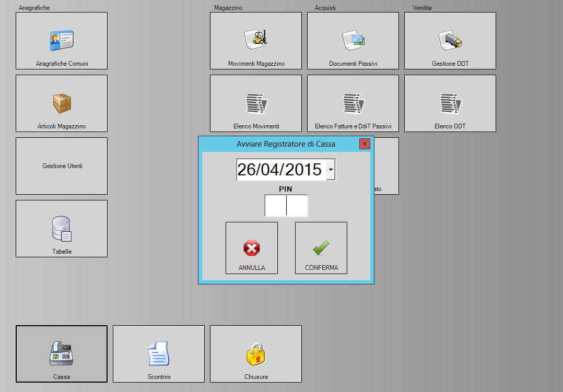Viewport: 563px width, 392px height.
Task: Open Articoli Magazzino box icon
Action: coord(62,103)
